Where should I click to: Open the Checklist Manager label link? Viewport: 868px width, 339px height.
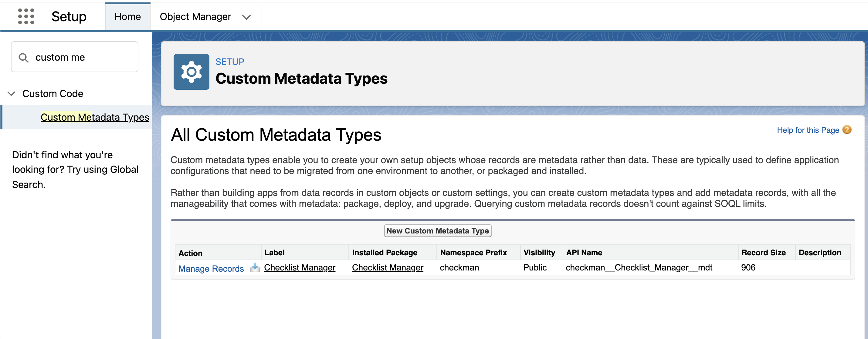(x=300, y=268)
